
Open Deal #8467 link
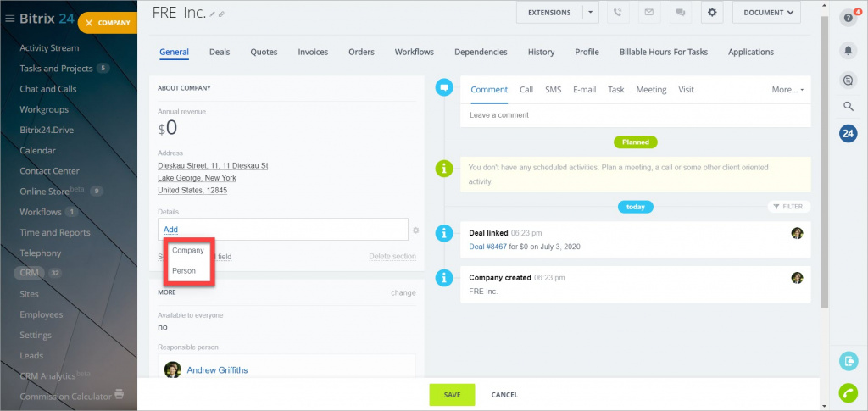(x=487, y=247)
